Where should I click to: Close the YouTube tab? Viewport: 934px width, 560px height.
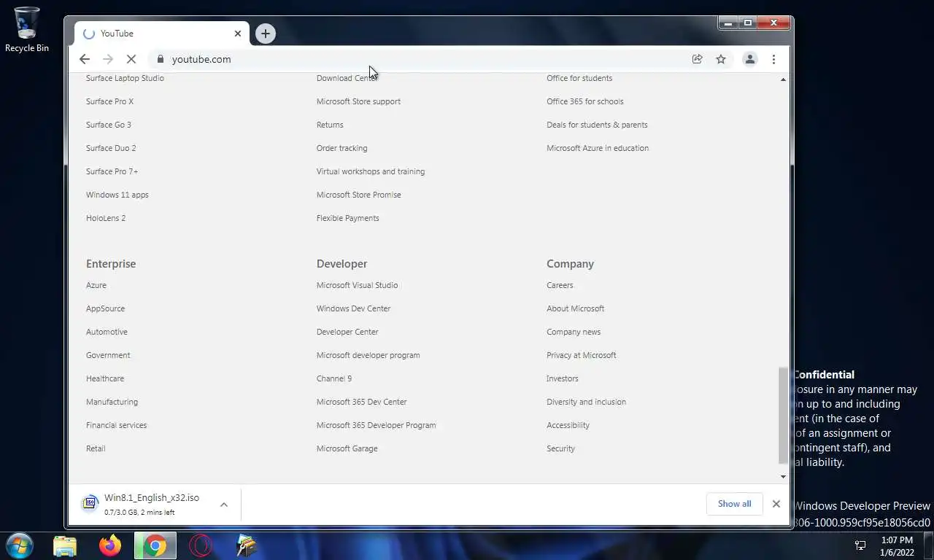click(238, 34)
